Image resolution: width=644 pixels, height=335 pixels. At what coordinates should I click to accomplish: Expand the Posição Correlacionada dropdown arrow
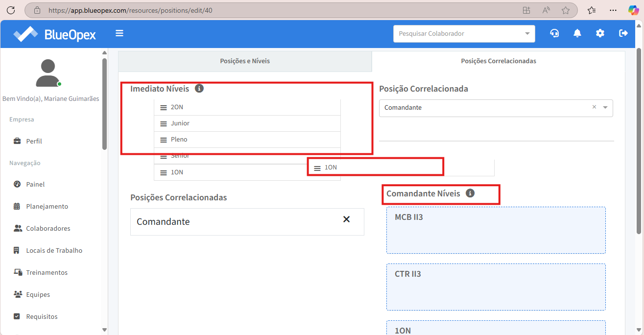[x=605, y=108]
